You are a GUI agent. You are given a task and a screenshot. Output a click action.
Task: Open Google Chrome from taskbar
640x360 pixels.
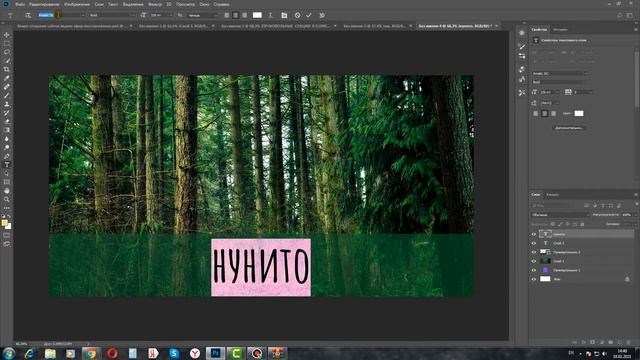coord(91,353)
